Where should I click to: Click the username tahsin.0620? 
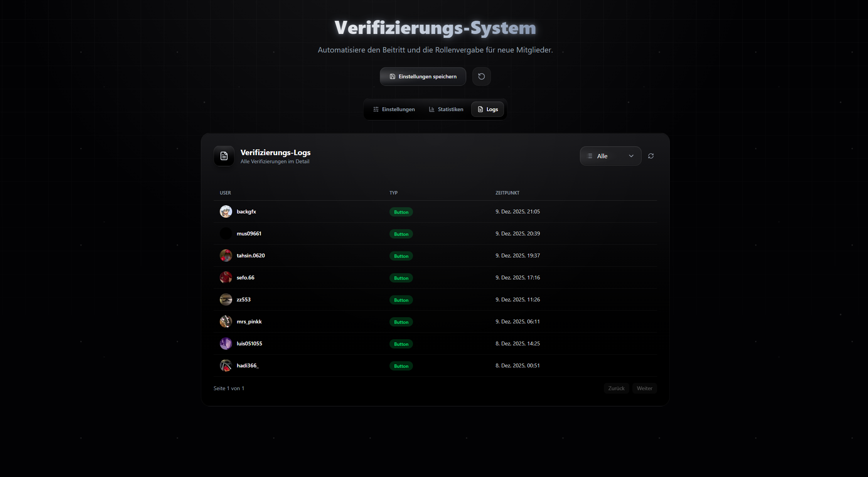point(251,255)
